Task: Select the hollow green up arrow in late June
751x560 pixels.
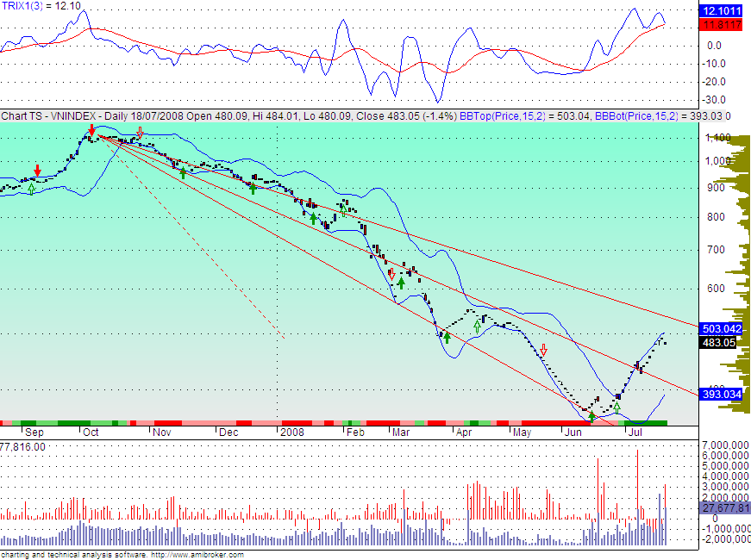Action: click(x=616, y=406)
